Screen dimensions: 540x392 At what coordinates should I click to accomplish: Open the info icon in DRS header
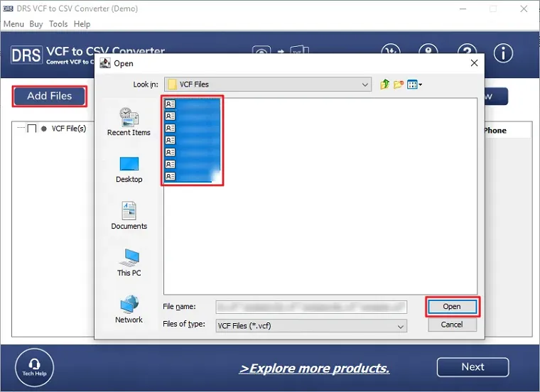pyautogui.click(x=503, y=53)
